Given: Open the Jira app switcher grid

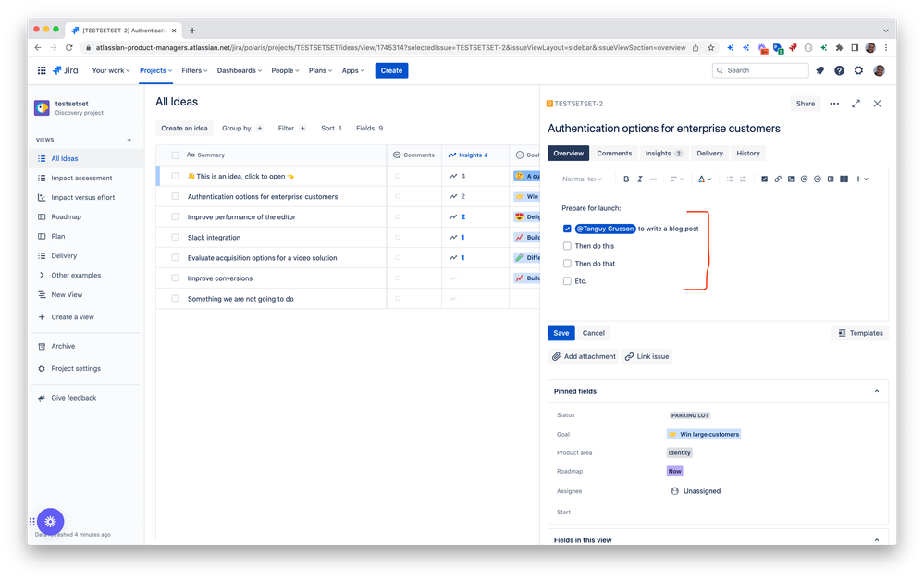Looking at the screenshot, I should 42,70.
